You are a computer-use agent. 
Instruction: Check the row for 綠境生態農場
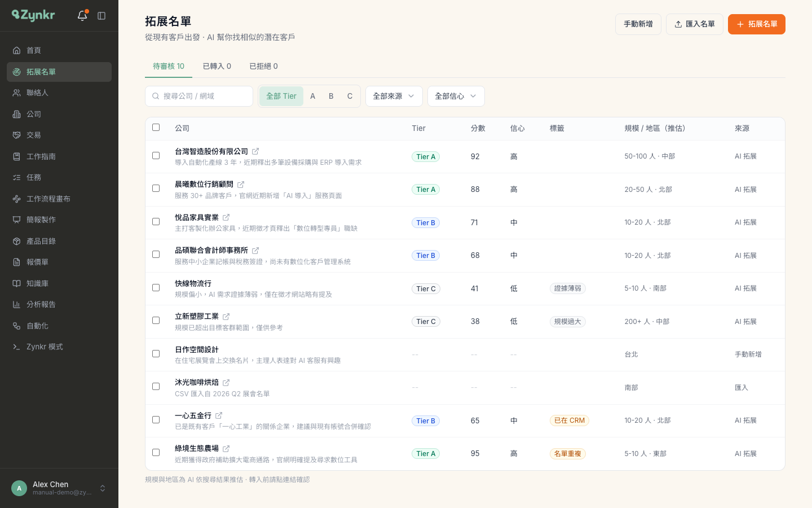(x=156, y=453)
